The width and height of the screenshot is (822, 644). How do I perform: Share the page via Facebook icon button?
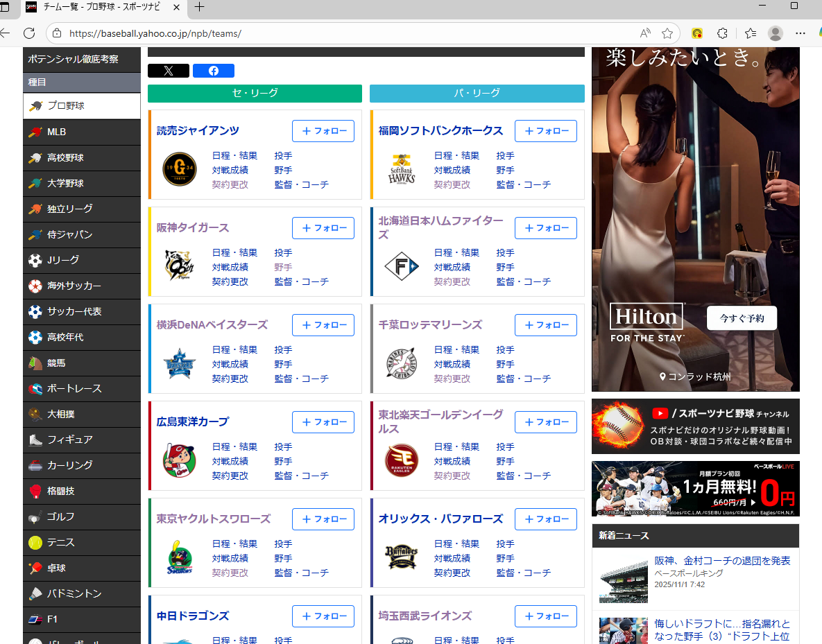click(214, 71)
